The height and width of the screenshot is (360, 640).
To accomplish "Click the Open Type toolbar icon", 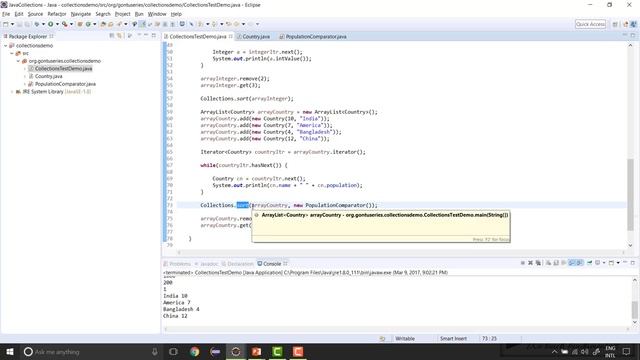I will coord(103,24).
